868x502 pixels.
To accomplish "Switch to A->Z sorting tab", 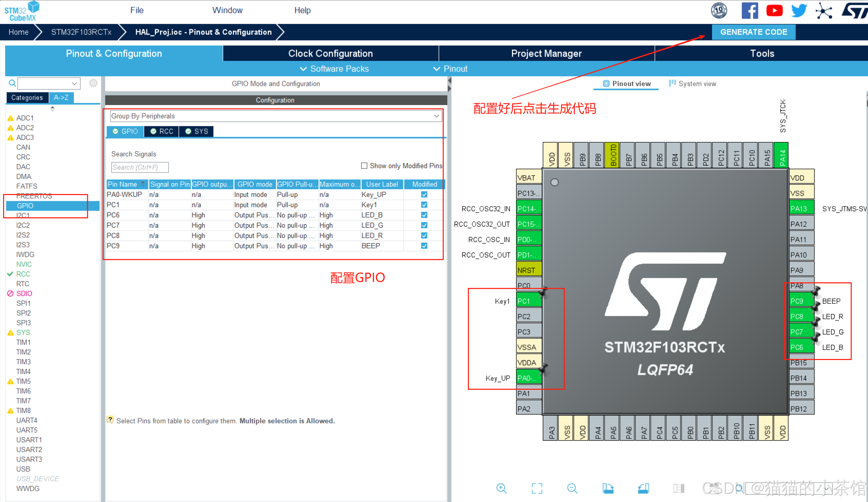I will click(x=61, y=98).
